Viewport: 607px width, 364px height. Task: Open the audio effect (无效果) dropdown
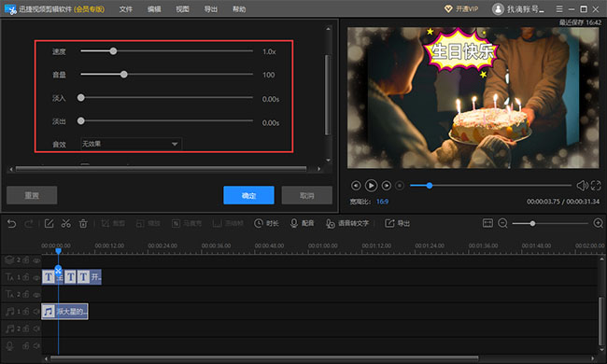[x=131, y=144]
